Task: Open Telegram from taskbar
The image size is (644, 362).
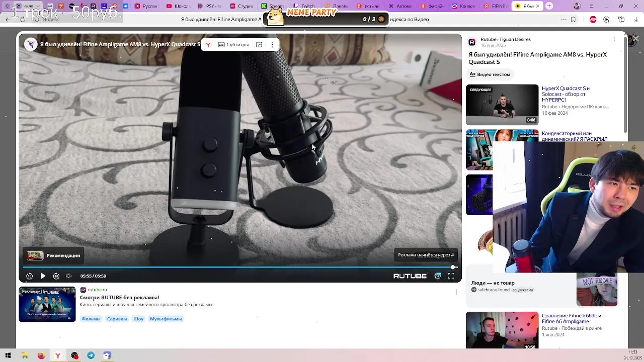Action: point(91,355)
